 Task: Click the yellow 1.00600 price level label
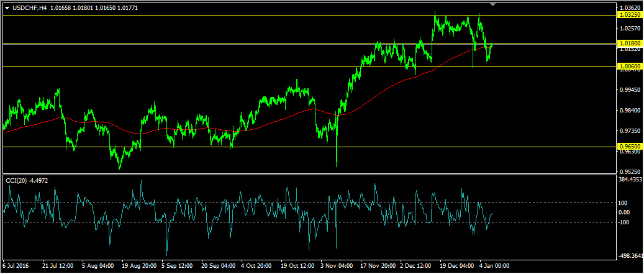(629, 66)
